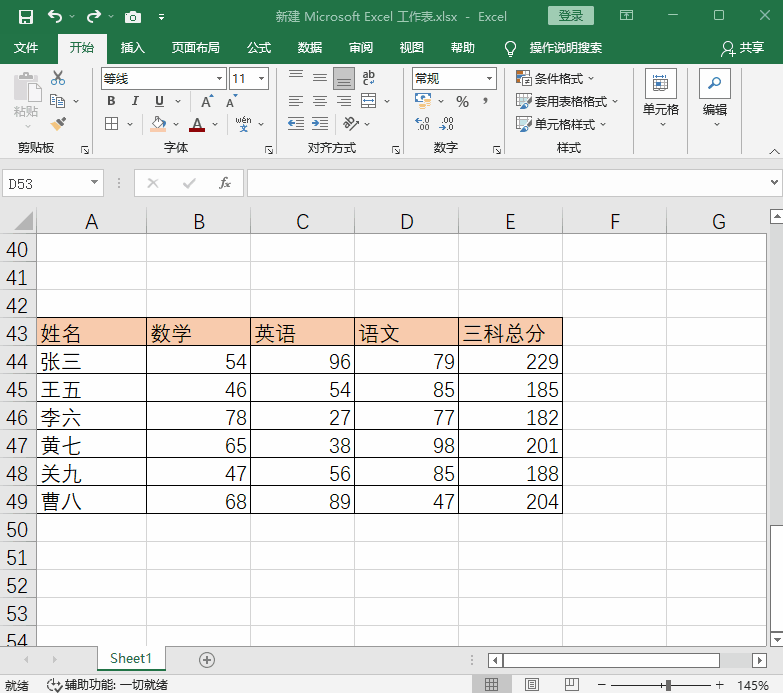
Task: Decrease indent icon
Action: [x=296, y=123]
